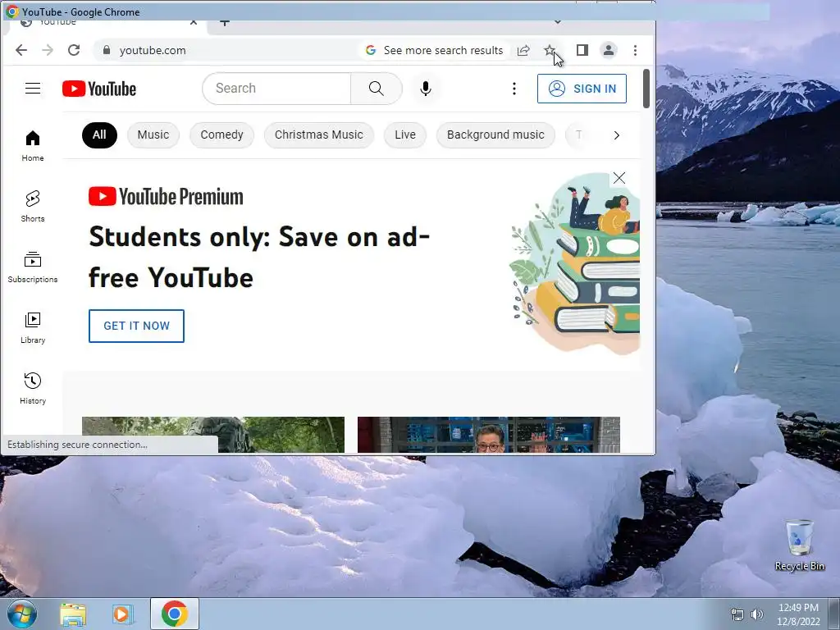Search with your voice microphone
Viewport: 840px width, 630px height.
coord(426,89)
